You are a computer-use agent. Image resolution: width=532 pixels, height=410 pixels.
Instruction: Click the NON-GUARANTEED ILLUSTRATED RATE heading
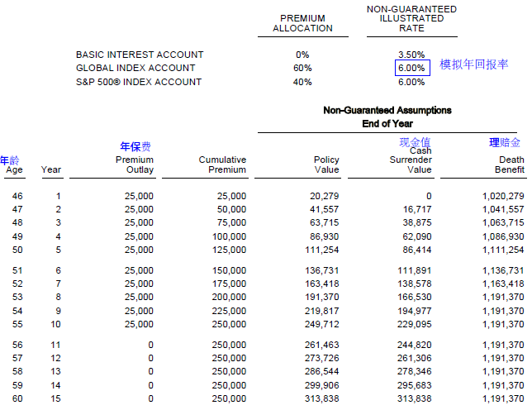click(x=411, y=19)
